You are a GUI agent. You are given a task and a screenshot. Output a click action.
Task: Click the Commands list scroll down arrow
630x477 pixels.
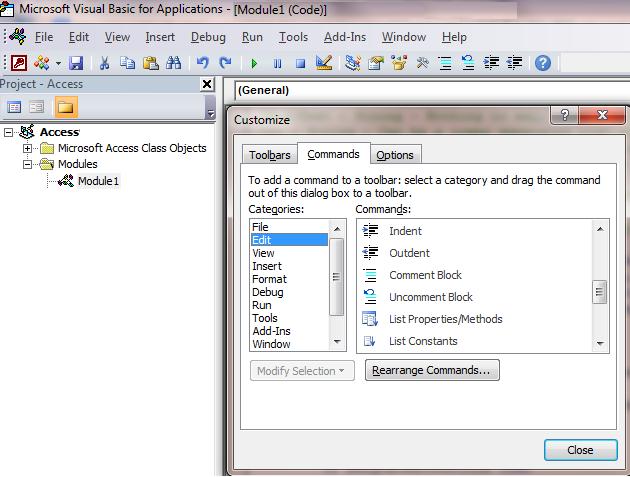[x=600, y=344]
